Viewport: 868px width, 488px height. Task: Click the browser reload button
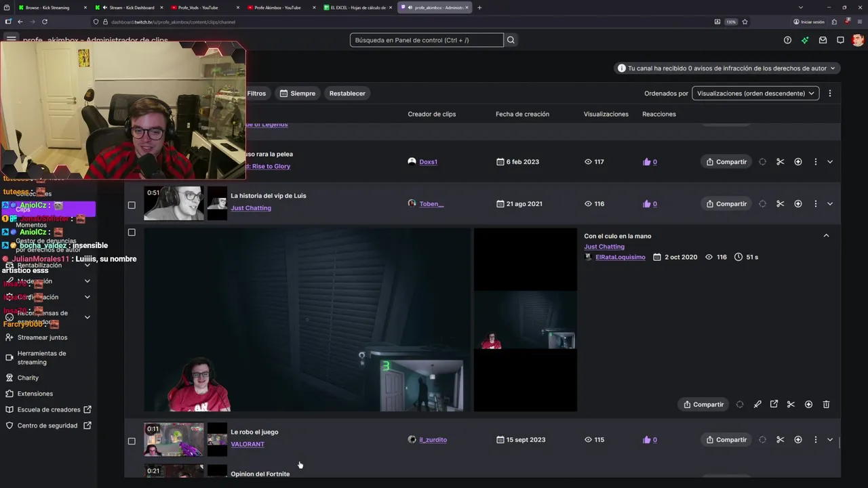[x=45, y=22]
